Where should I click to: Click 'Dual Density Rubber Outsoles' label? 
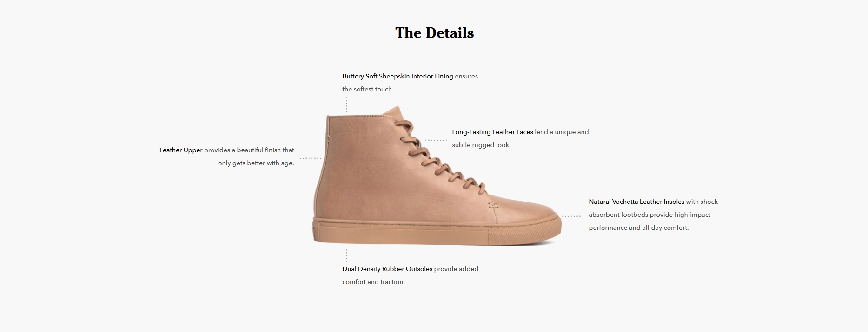point(387,269)
